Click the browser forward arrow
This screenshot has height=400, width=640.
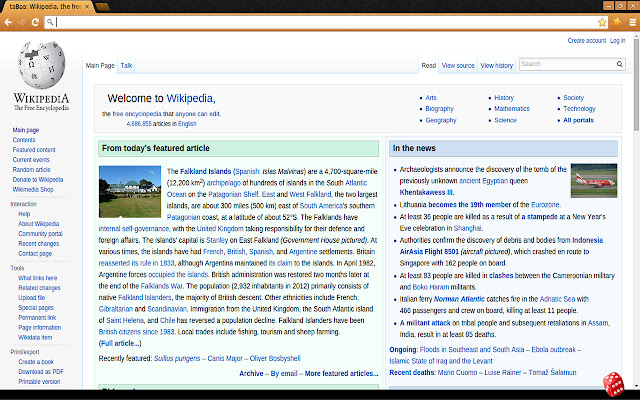click(x=22, y=22)
